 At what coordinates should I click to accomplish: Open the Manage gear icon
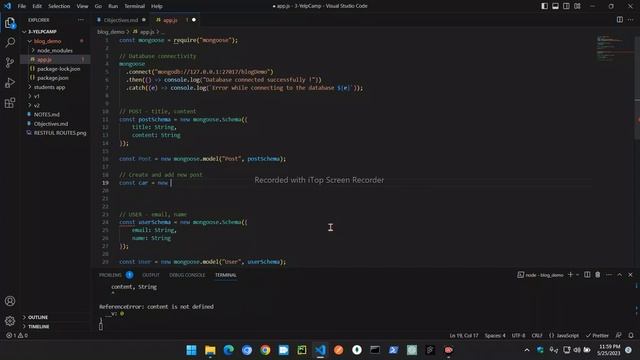click(10, 321)
